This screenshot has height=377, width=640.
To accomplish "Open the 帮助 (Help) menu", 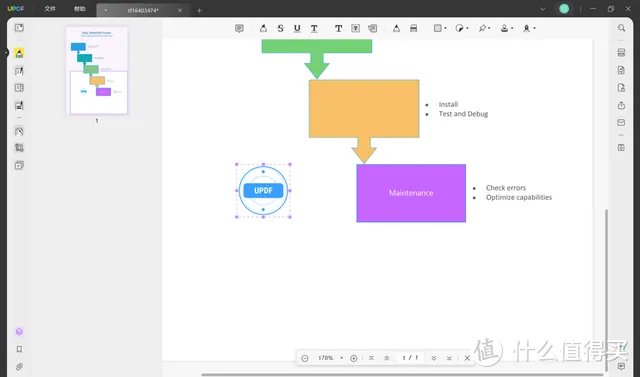I will 80,9.
